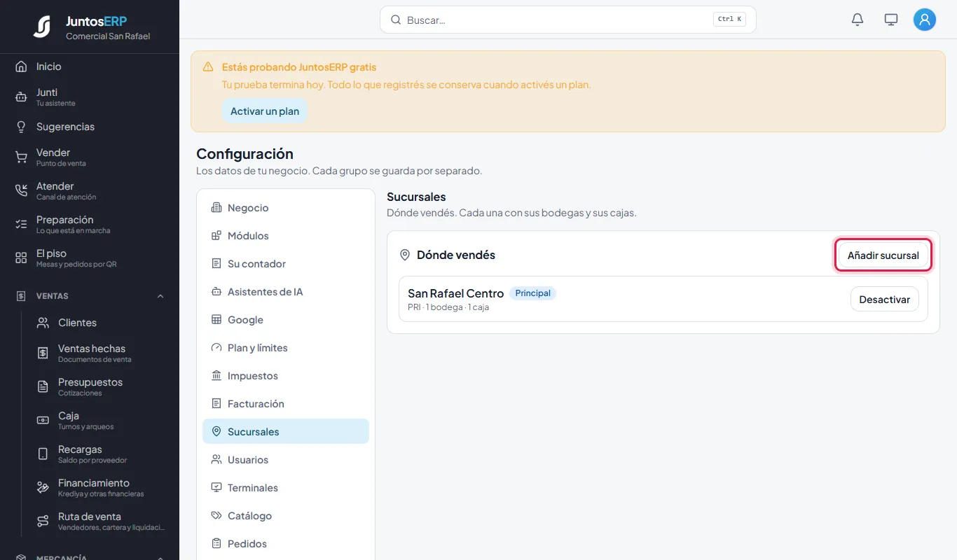Go to Presupuestos in sidebar
Image resolution: width=957 pixels, height=560 pixels.
(x=102, y=386)
